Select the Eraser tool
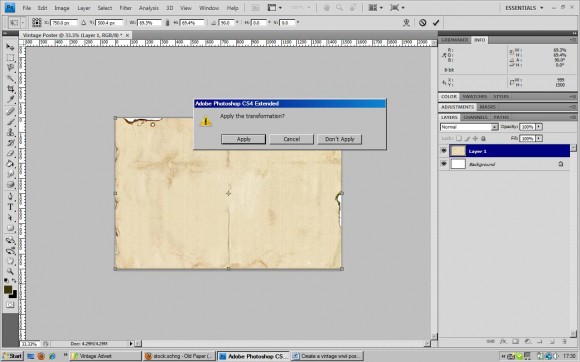580x362 pixels. (10, 153)
